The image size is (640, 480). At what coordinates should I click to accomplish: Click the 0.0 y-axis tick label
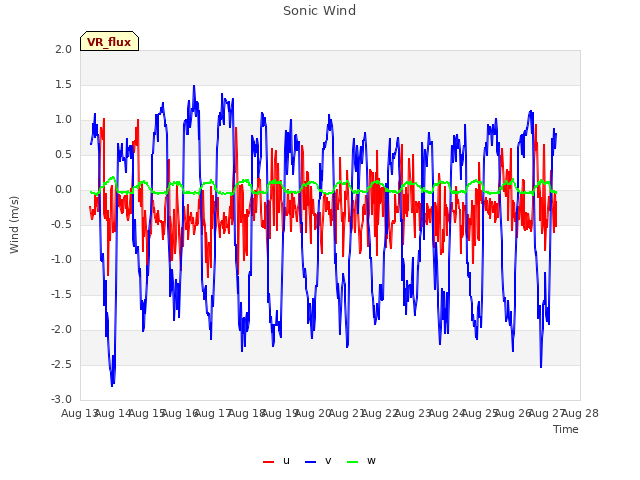[63, 190]
